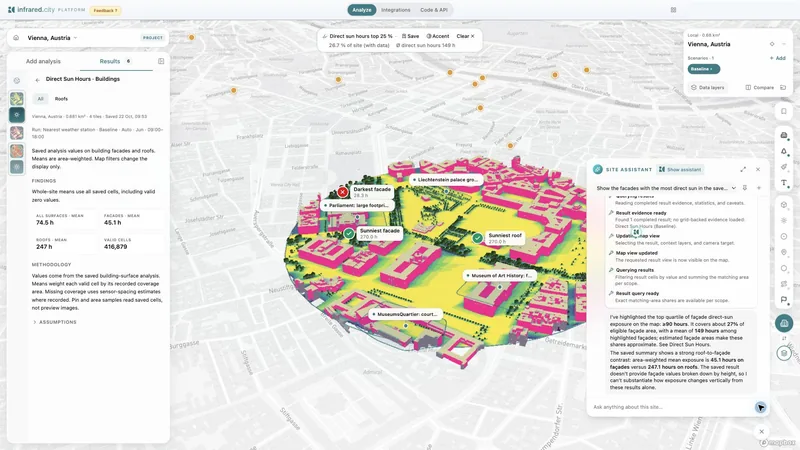
Task: Click the target circle icon in toolbar
Action: (x=784, y=237)
